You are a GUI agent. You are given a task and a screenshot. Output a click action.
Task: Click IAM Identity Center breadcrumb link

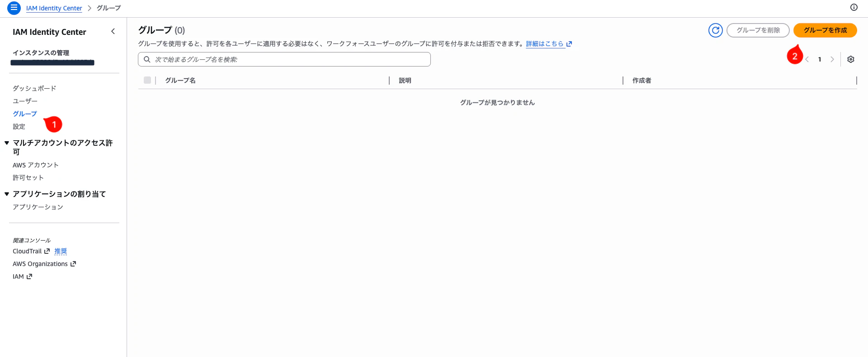[54, 8]
